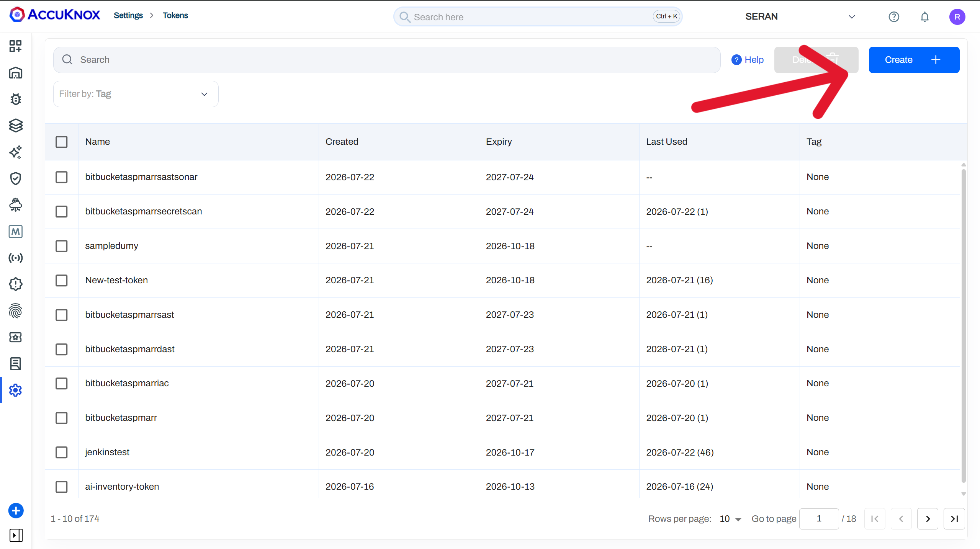This screenshot has height=549, width=980.
Task: Navigate to Settings breadcrumb
Action: coord(128,15)
